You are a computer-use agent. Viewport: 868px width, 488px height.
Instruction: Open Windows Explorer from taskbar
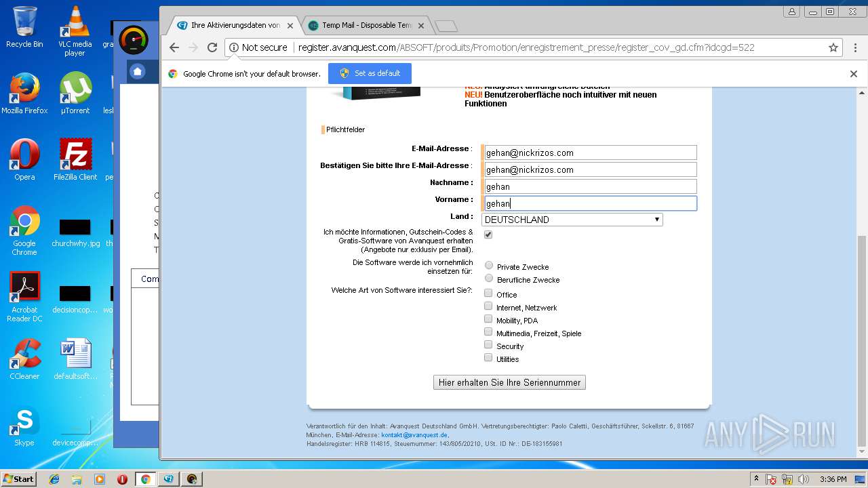77,479
